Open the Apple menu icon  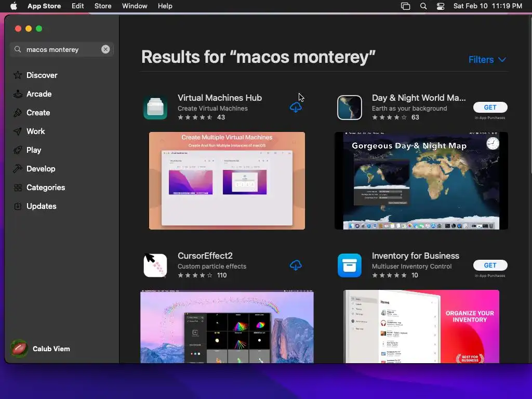[14, 6]
